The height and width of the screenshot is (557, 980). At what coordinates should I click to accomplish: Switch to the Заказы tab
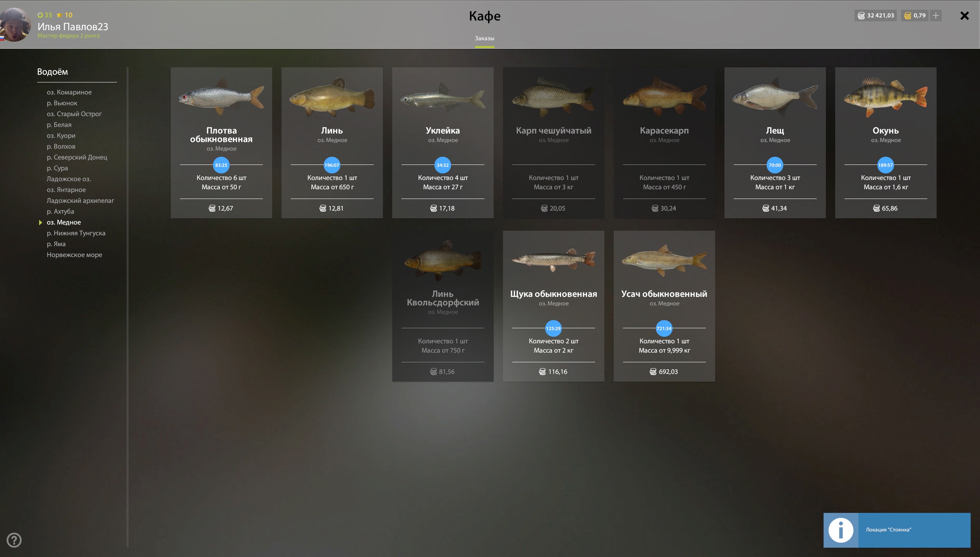[x=484, y=38]
